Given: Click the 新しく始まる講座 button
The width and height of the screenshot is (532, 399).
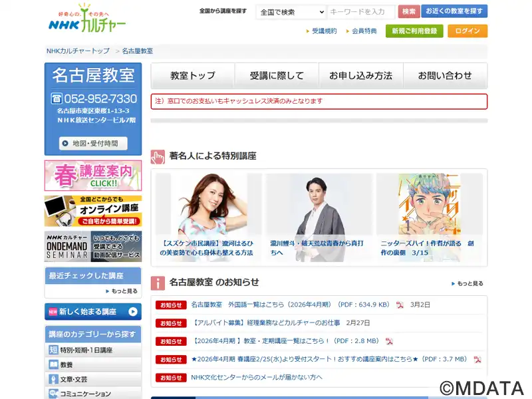Looking at the screenshot, I should pos(93,311).
